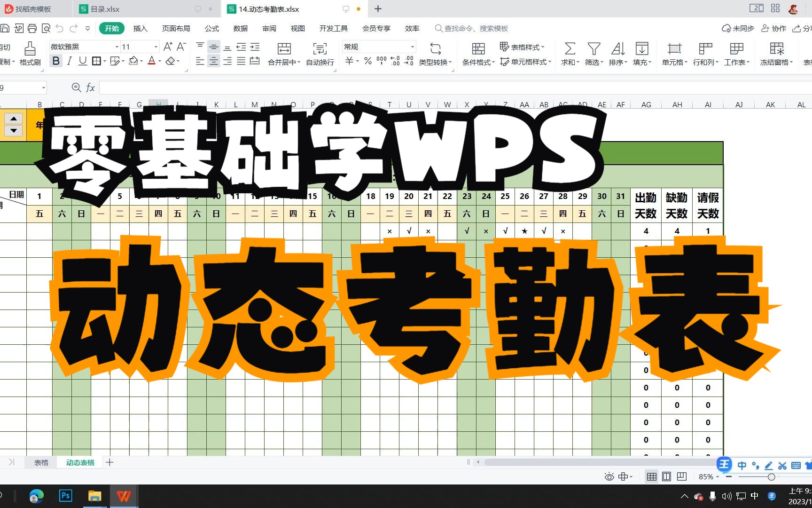The width and height of the screenshot is (812, 508).
Task: Open Photoshop from the taskbar
Action: coord(65,496)
